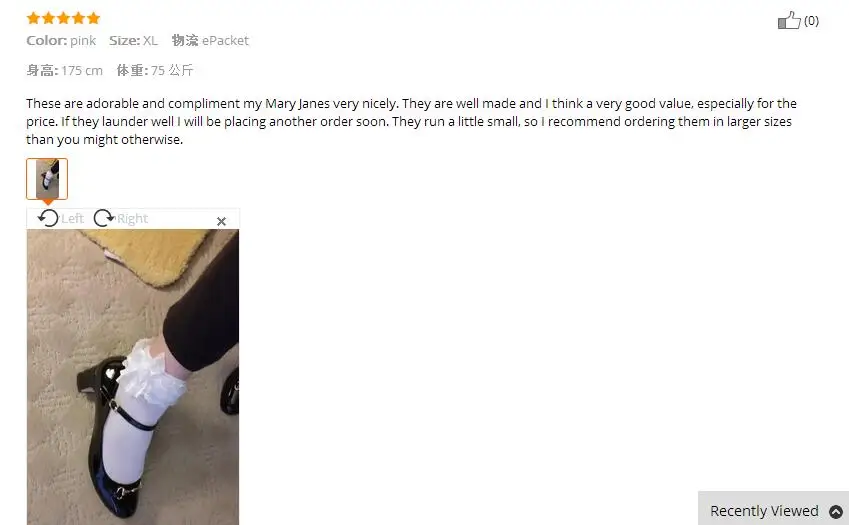Rotate the photo left using the counterclockwise icon
The width and height of the screenshot is (849, 525).
(48, 218)
